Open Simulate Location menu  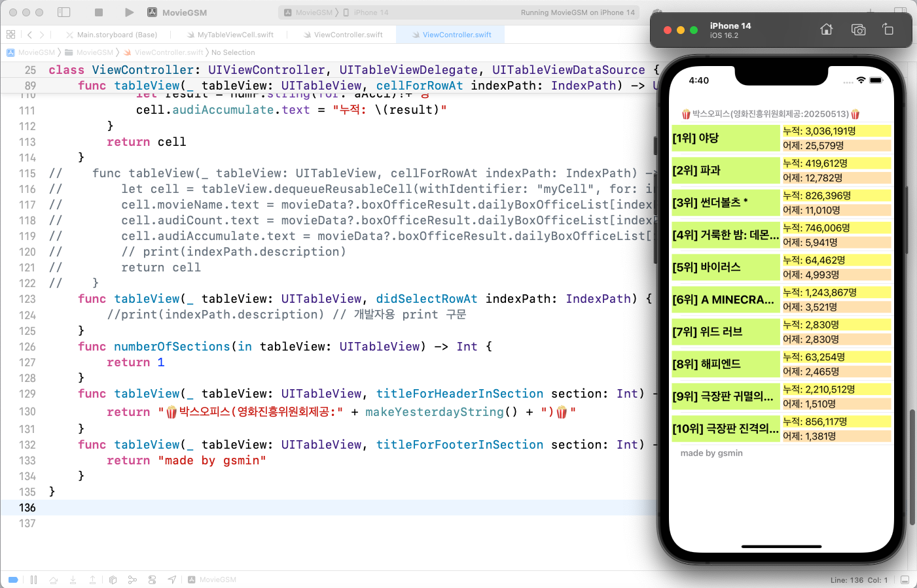(172, 579)
